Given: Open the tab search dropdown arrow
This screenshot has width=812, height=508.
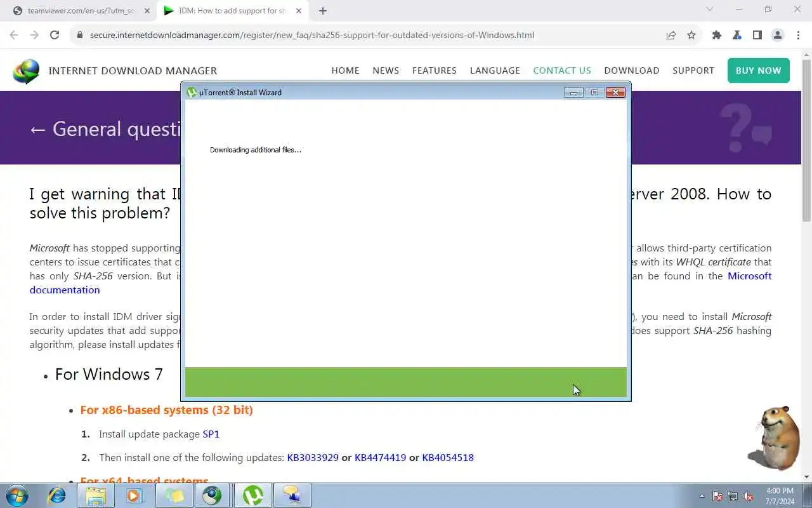Looking at the screenshot, I should tap(710, 10).
